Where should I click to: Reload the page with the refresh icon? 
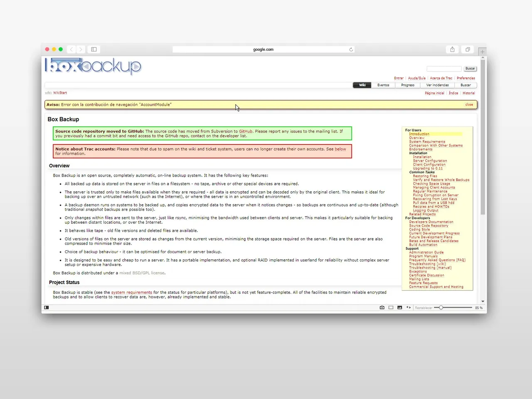tap(351, 49)
